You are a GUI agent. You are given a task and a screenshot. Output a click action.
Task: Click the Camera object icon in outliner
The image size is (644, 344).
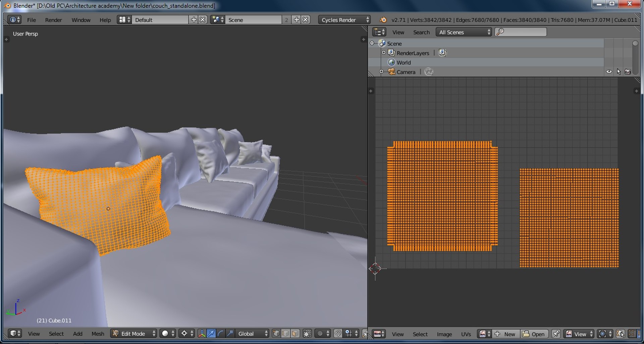391,72
